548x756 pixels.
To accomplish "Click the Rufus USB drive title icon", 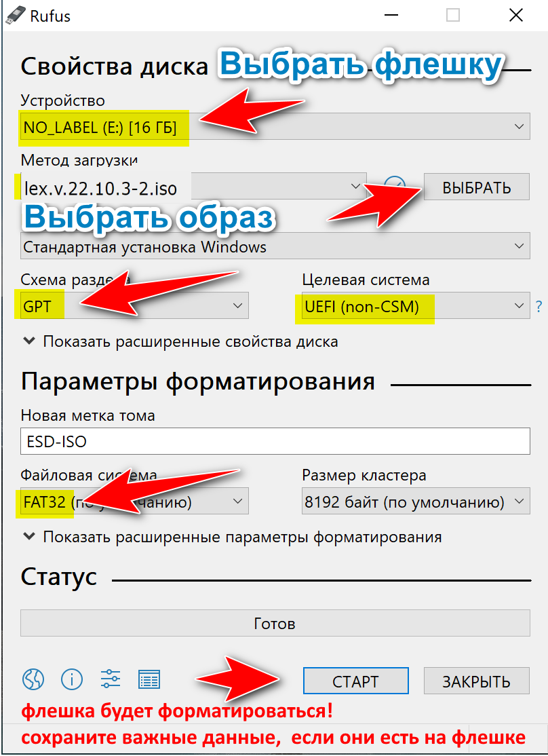I will click(x=15, y=15).
